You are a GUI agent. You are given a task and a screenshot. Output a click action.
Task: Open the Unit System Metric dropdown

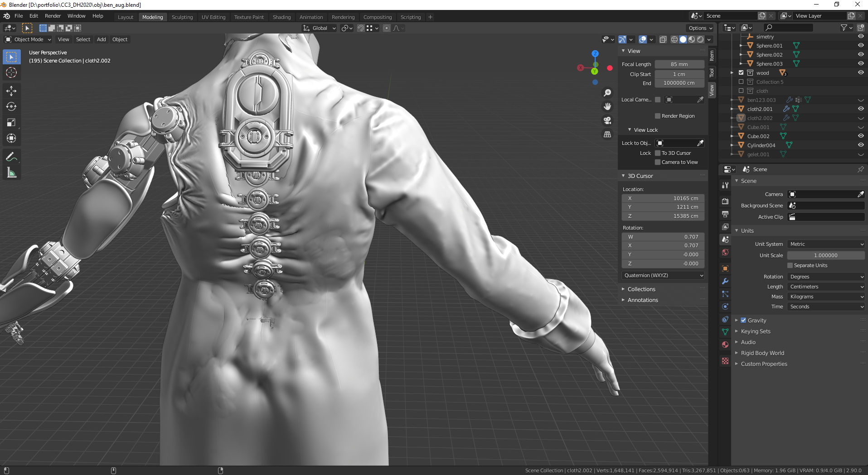click(826, 244)
